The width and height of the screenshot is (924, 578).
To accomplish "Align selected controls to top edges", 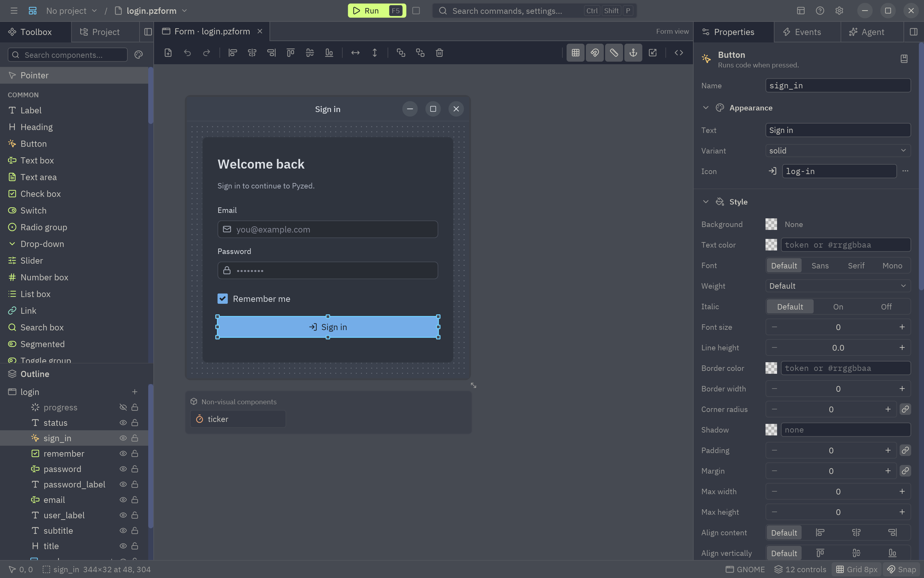I will tap(291, 53).
